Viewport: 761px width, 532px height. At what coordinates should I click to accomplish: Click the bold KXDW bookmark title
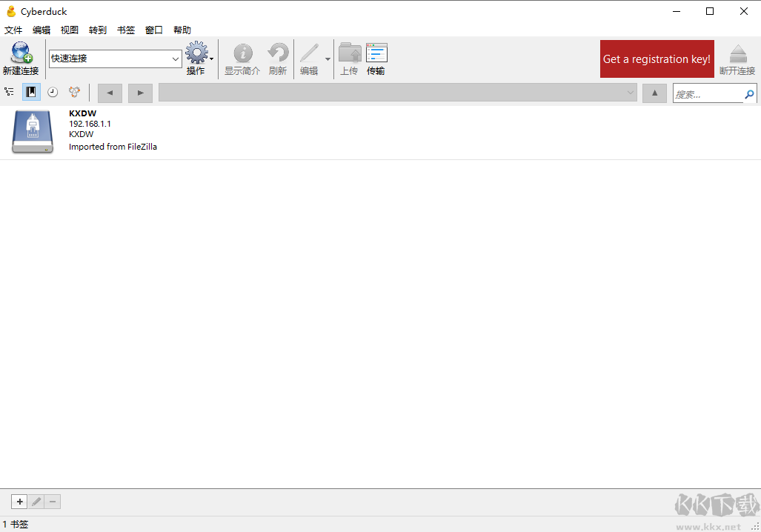[x=82, y=113]
